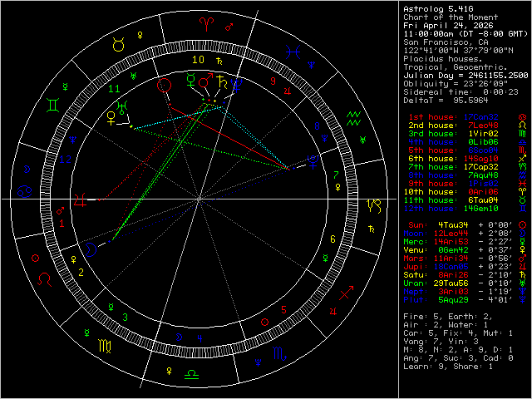Screen dimensions: 532x399
Task: Click the 'Learn: 9, Share: 1' line
Action: [x=448, y=367]
